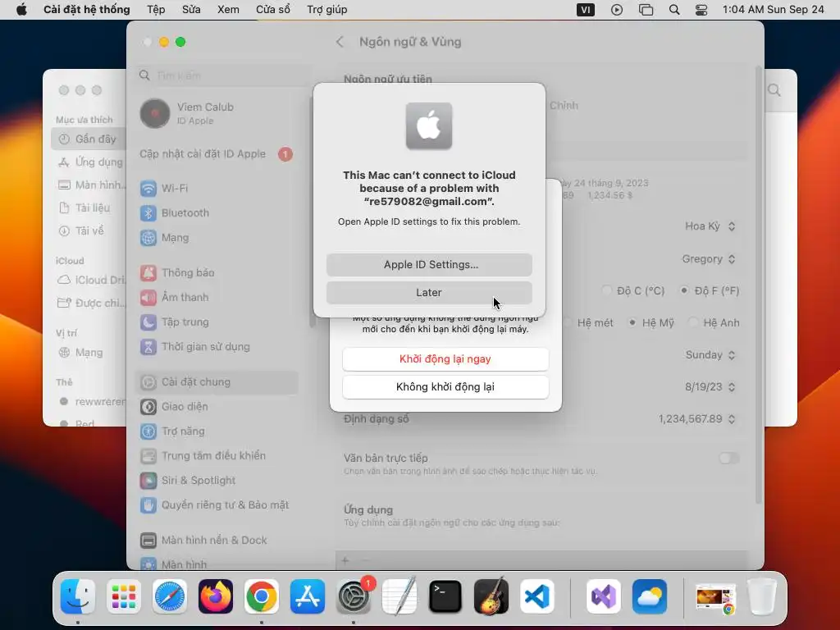840x630 pixels.
Task: Open the Sửa menu
Action: (190, 10)
